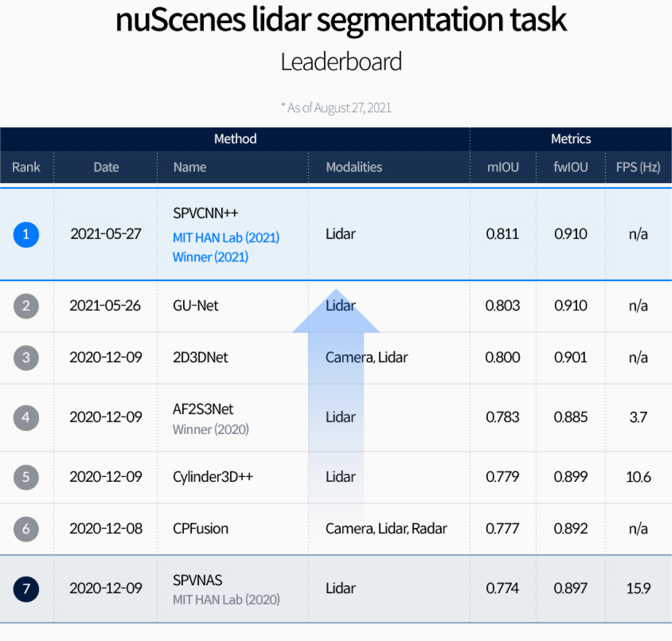The width and height of the screenshot is (672, 641).
Task: Select the rank 3 circle badge
Action: coord(26,358)
